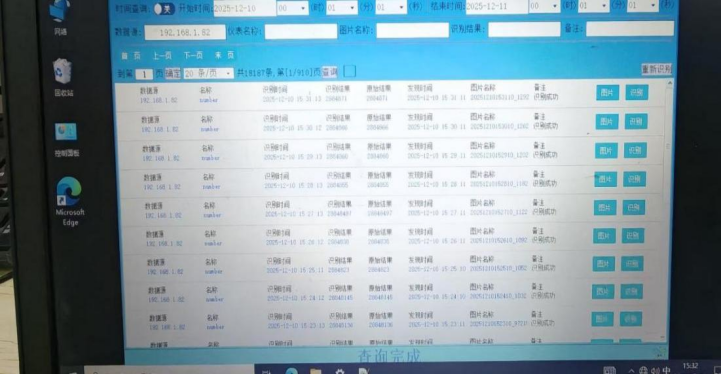Open 图片 for the 15:29:13 row
721x375 pixels.
point(606,150)
